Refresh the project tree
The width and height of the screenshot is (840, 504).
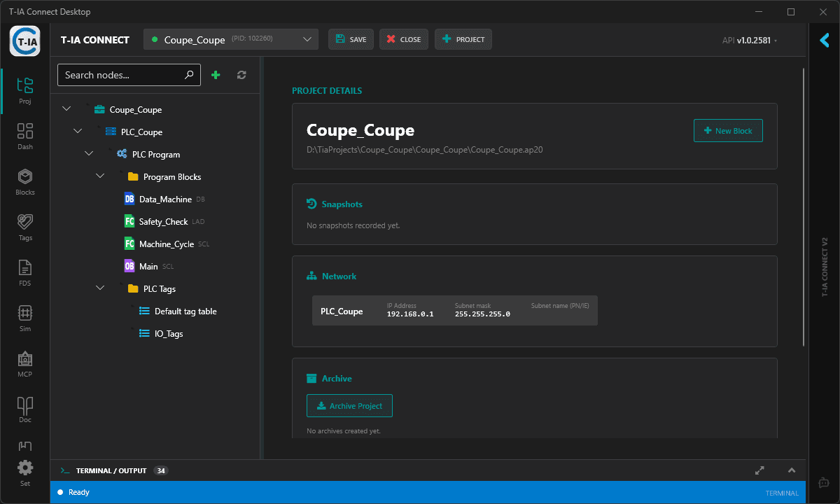241,75
